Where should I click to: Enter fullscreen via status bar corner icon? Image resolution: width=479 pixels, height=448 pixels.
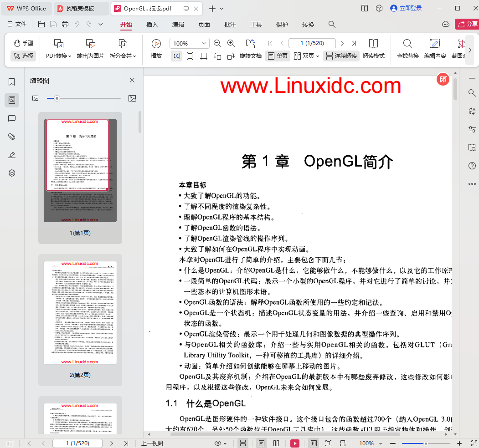[474, 443]
